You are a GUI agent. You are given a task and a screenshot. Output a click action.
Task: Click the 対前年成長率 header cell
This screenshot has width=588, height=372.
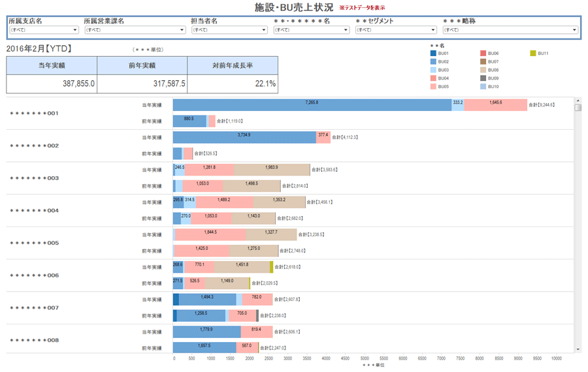pyautogui.click(x=233, y=65)
